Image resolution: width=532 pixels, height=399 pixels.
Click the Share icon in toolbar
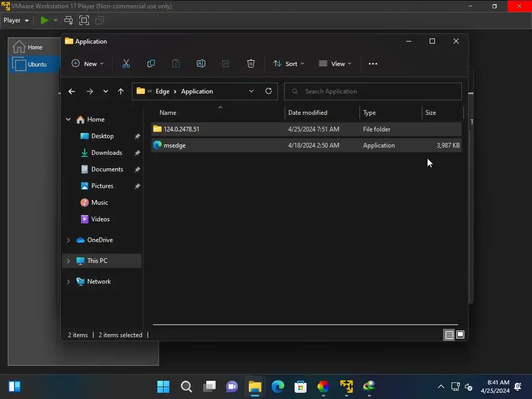(x=226, y=63)
